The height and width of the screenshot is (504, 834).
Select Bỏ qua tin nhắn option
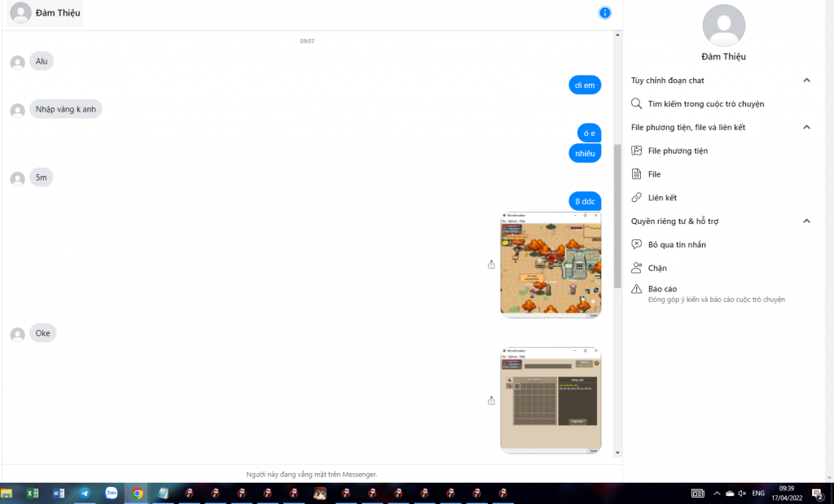tap(677, 244)
